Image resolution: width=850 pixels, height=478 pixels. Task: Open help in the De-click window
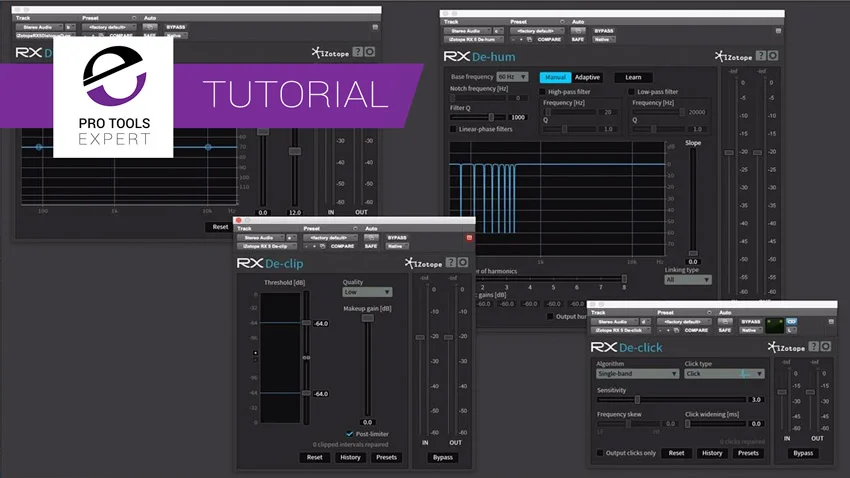coord(814,346)
